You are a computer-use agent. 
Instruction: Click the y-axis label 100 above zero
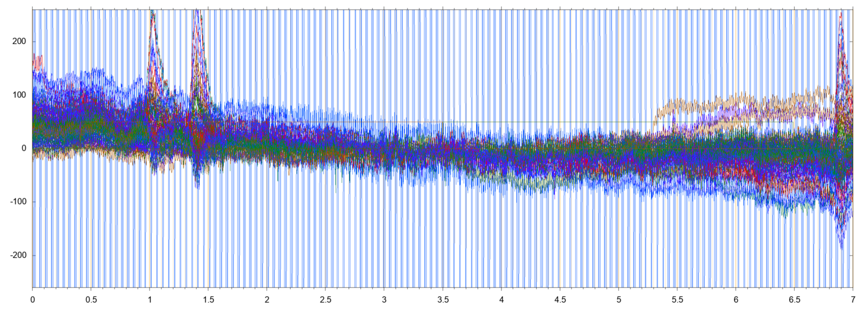pos(20,95)
